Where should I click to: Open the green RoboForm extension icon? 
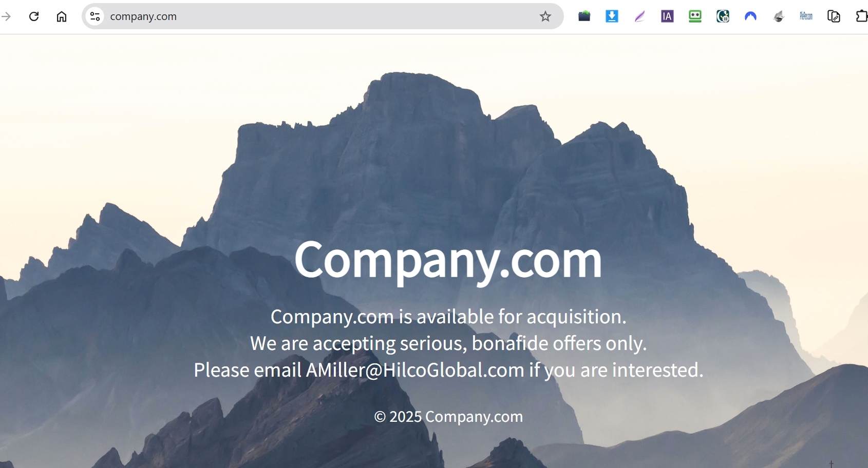point(695,16)
